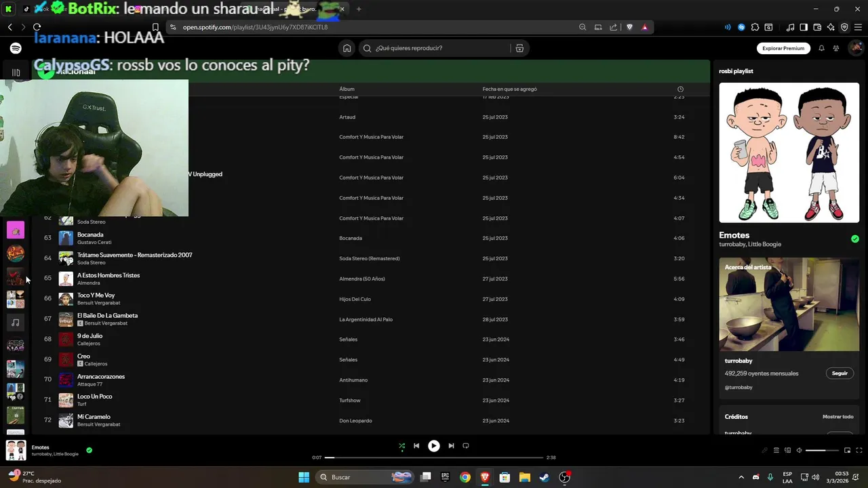Open Spotify home via the logo
868x488 pixels.
coord(16,48)
